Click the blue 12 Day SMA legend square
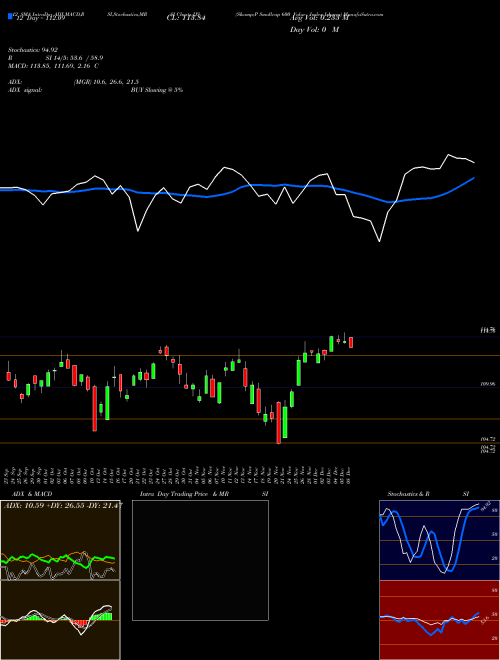The image size is (500, 660). [x=10, y=16]
